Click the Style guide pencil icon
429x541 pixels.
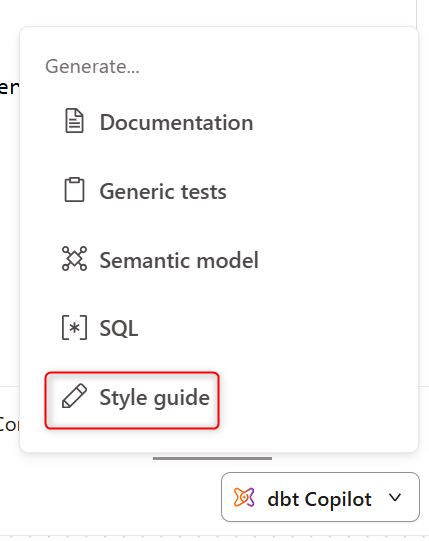click(x=74, y=396)
